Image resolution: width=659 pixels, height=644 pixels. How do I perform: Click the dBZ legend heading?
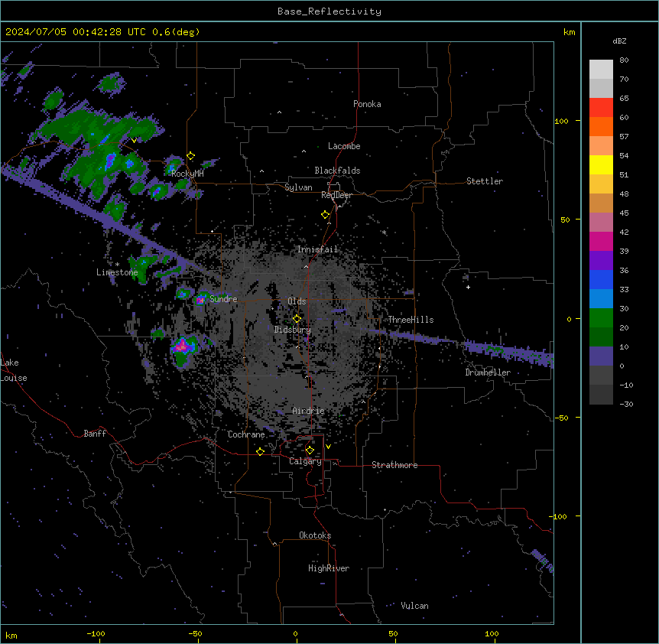pyautogui.click(x=619, y=41)
